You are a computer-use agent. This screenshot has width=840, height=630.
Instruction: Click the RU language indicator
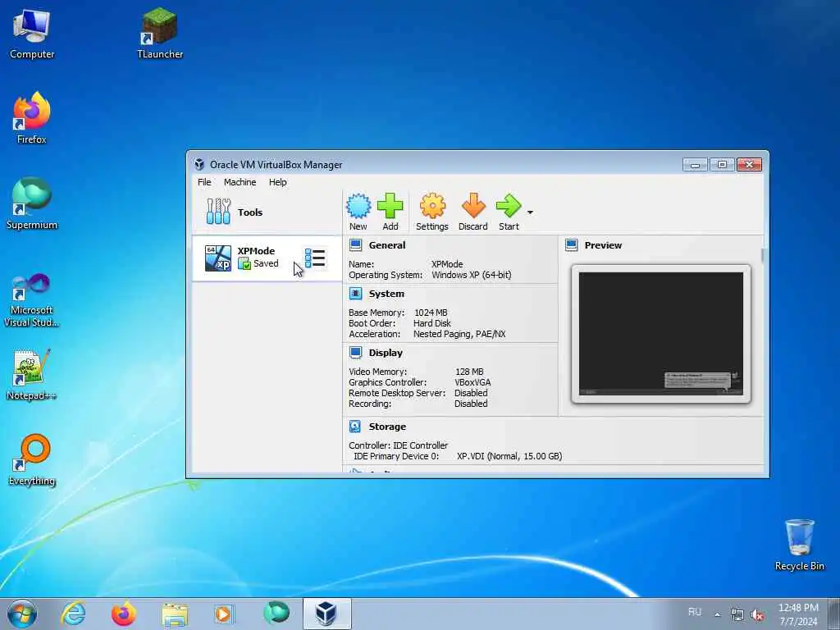[695, 612]
